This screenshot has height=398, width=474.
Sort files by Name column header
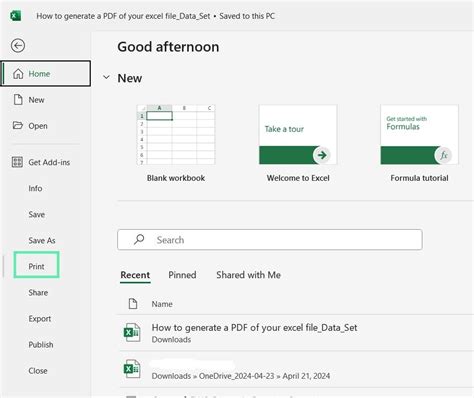point(162,304)
